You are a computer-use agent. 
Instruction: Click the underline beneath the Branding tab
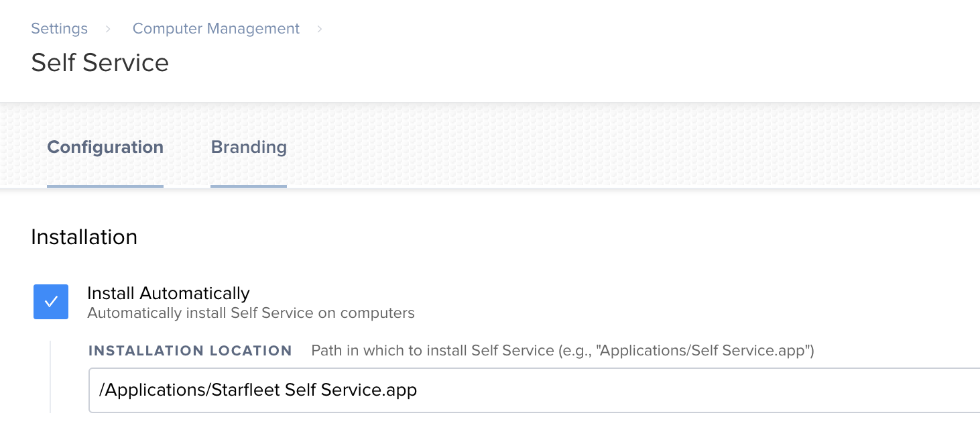[x=249, y=186]
